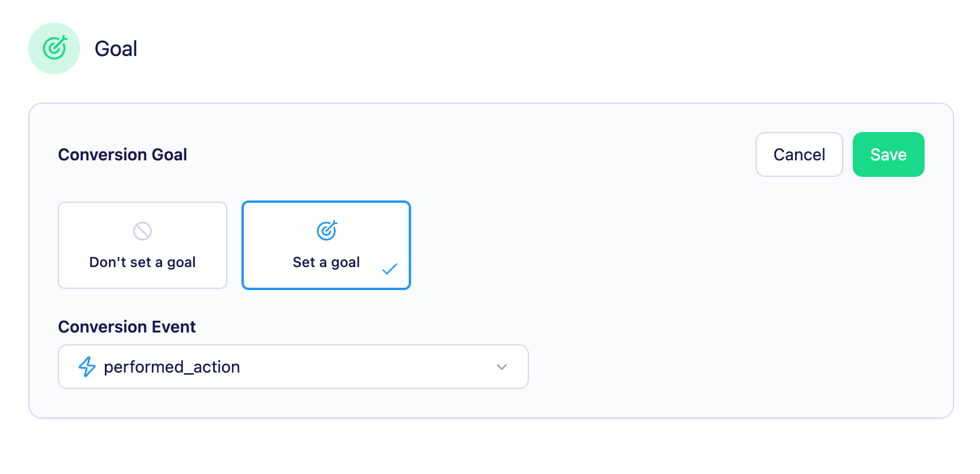980x474 pixels.
Task: Click the lightning bolt icon beside performed_action
Action: [87, 367]
